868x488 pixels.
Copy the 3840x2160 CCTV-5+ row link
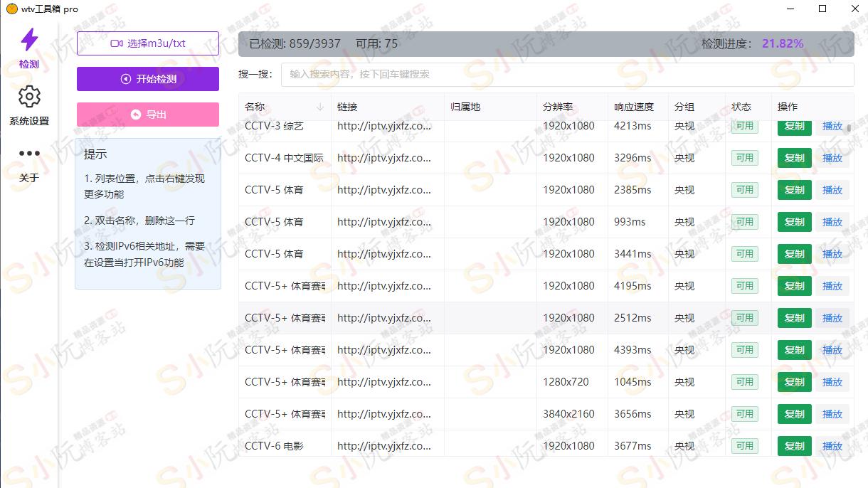point(794,414)
